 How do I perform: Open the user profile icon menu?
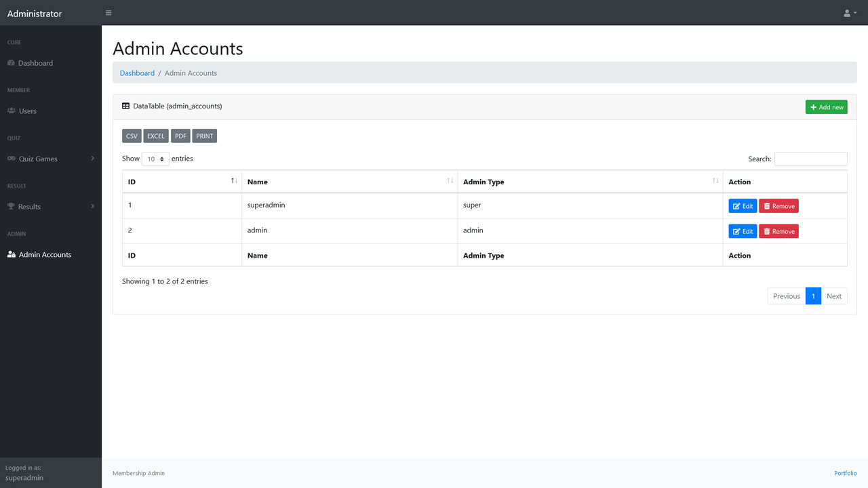click(850, 13)
